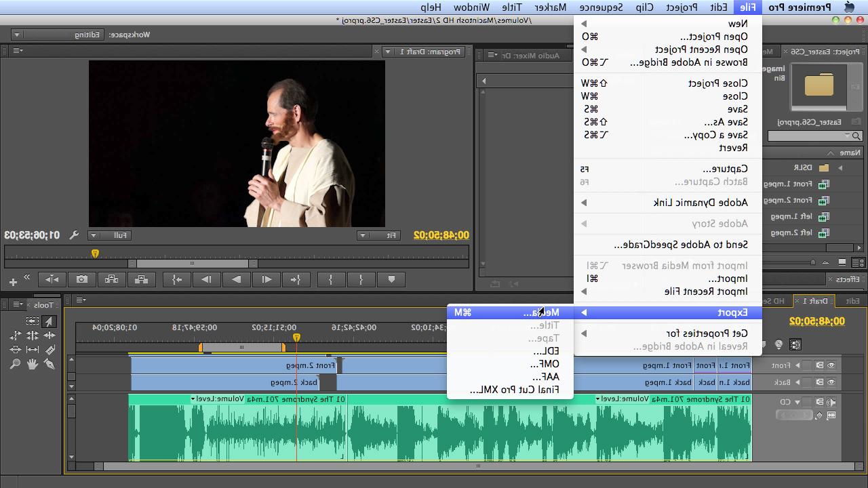Open the Timeline panel menu
Viewport: 868px width, 488px height.
click(x=80, y=300)
